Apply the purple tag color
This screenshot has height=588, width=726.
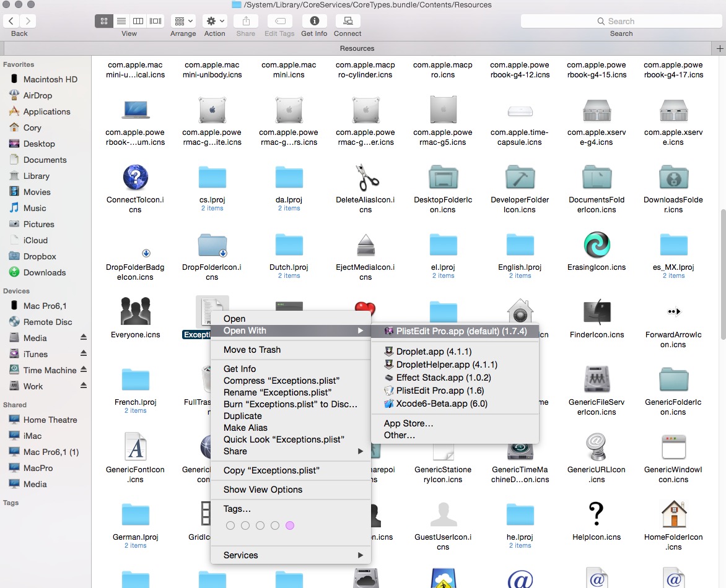[290, 525]
